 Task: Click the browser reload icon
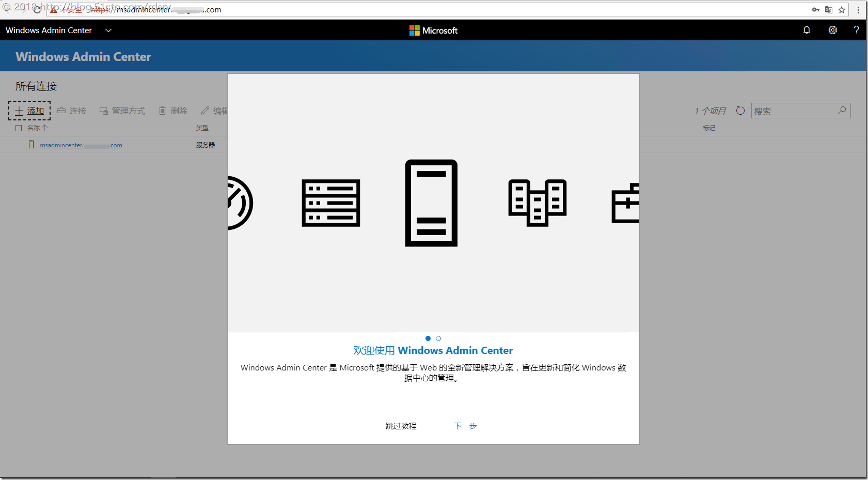pos(37,10)
